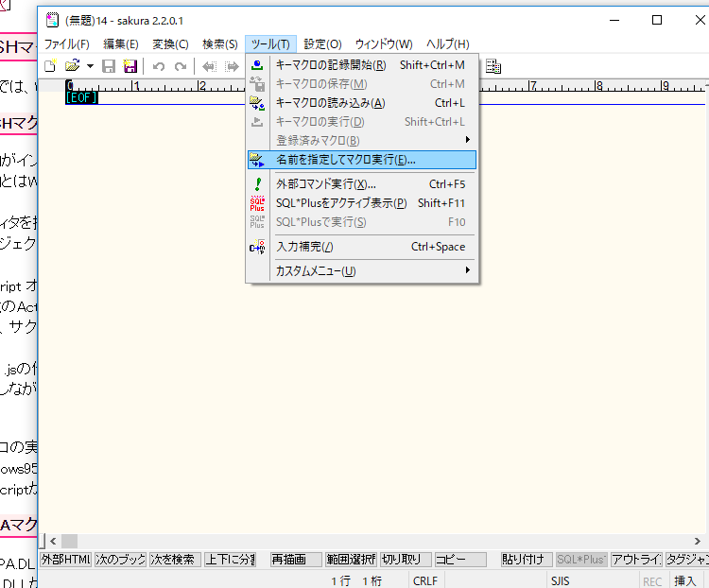Click the SJIS encoding status entry

point(561,580)
